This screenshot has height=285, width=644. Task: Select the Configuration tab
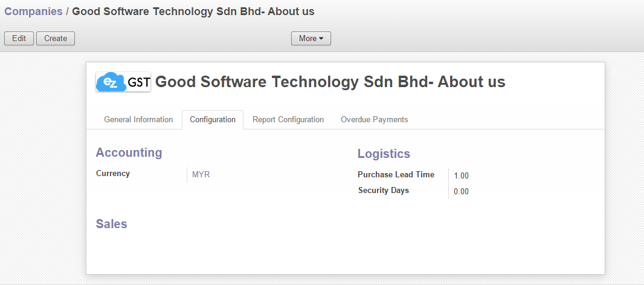213,120
